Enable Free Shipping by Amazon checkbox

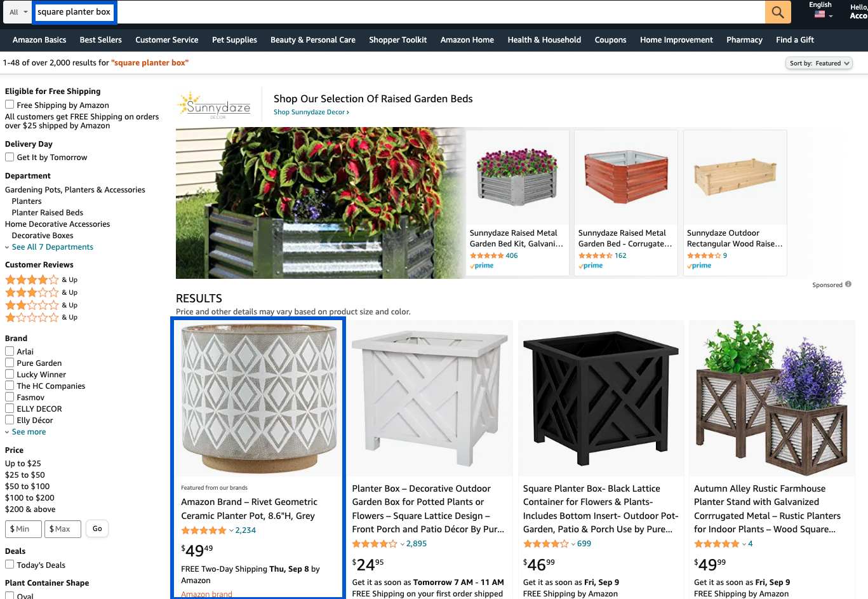pyautogui.click(x=10, y=105)
